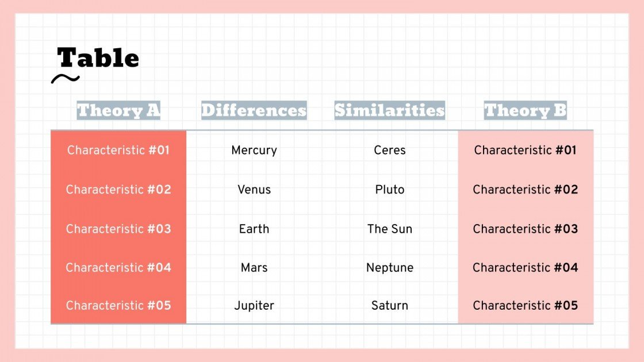Select the Ceres cell
The width and height of the screenshot is (644, 362).
390,151
